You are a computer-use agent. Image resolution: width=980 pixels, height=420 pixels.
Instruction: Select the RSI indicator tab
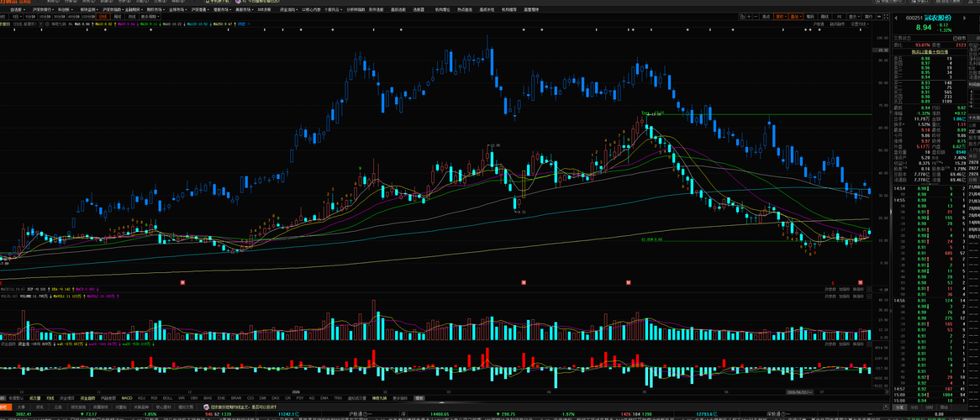(154, 398)
